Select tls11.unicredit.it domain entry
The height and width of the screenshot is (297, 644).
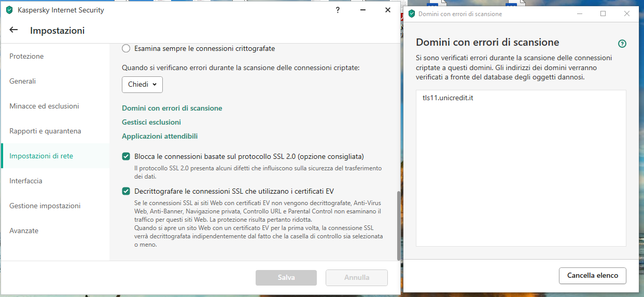click(x=448, y=98)
